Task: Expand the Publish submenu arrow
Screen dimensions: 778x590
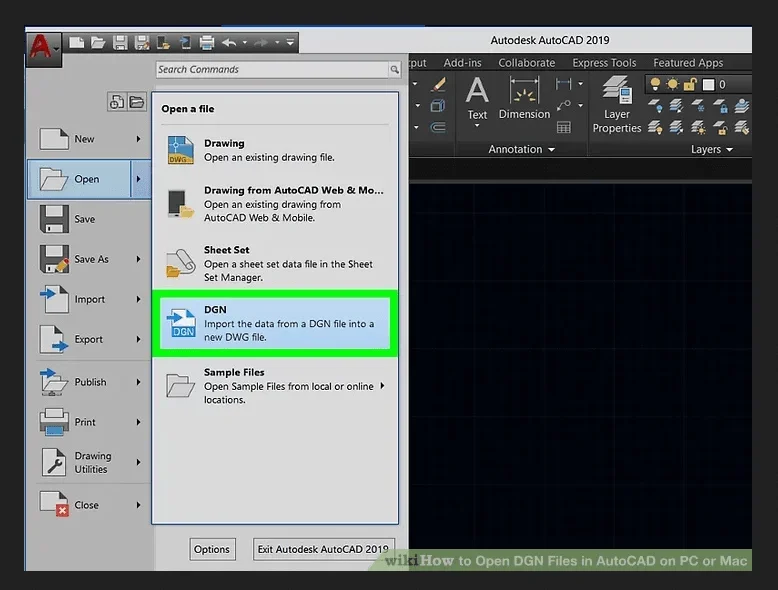Action: [x=139, y=382]
